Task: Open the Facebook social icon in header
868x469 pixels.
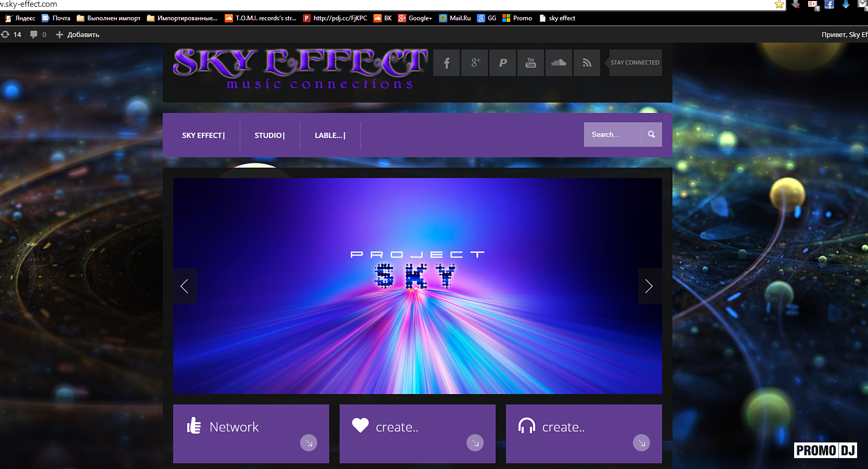Action: coord(446,63)
